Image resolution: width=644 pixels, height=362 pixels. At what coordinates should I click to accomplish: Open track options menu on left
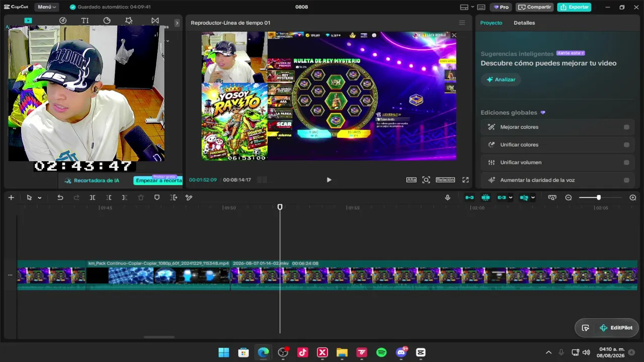coord(10,275)
